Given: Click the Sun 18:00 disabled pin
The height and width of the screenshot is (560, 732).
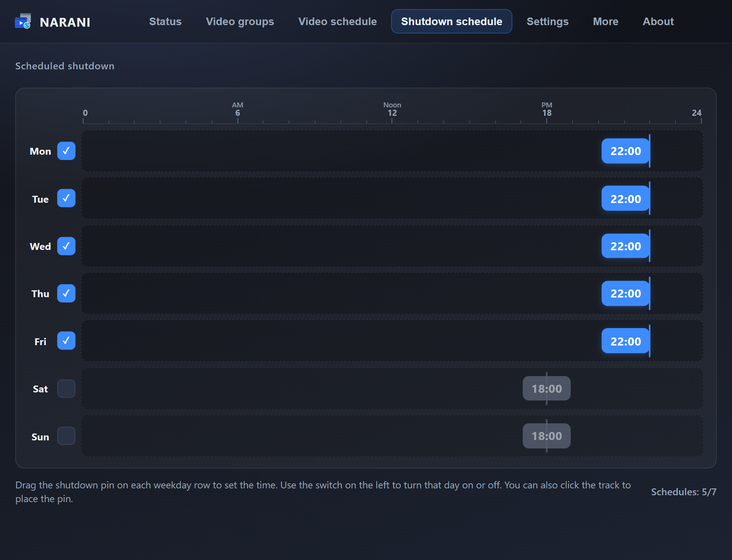Looking at the screenshot, I should click(x=547, y=436).
